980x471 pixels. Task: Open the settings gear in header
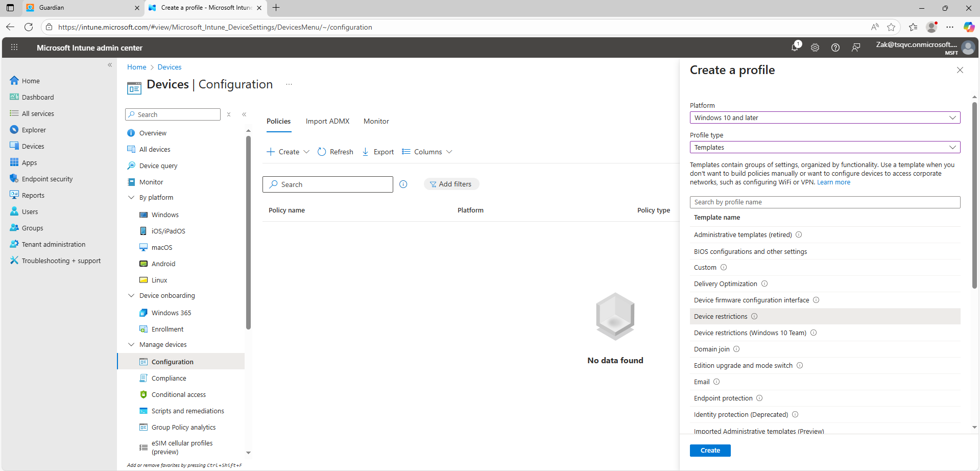click(815, 48)
